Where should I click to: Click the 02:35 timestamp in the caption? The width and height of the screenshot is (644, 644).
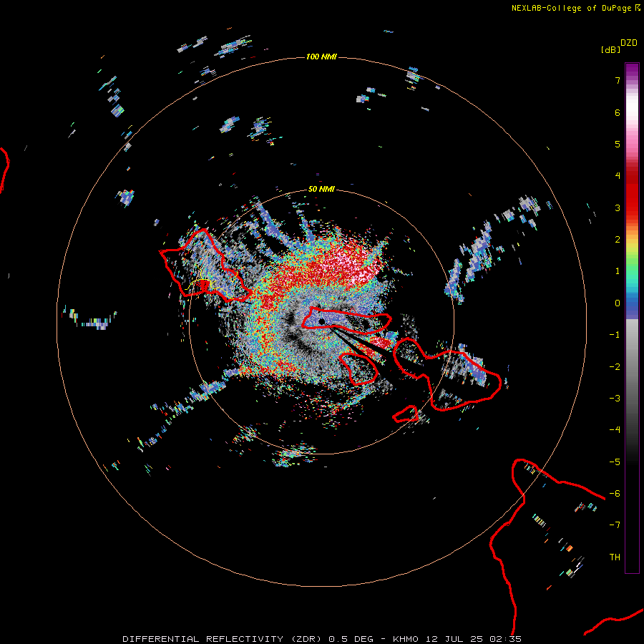tap(506, 639)
